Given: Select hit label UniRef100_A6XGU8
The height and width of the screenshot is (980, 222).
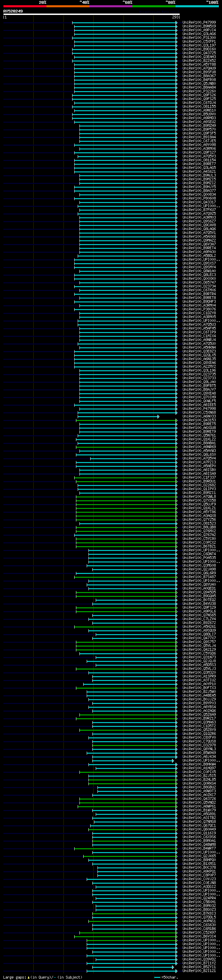Looking at the screenshot, I should click(x=199, y=428).
